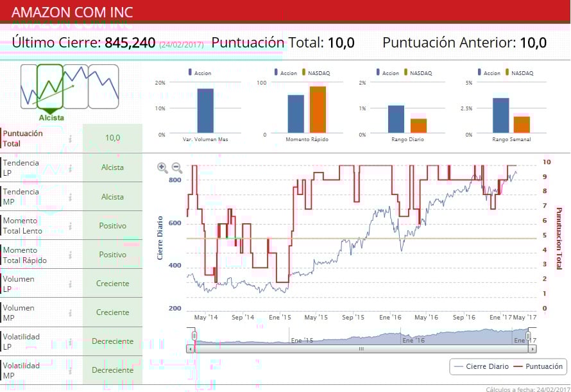
Task: Open info dots for Volatilidad LP row
Action: [x=71, y=342]
